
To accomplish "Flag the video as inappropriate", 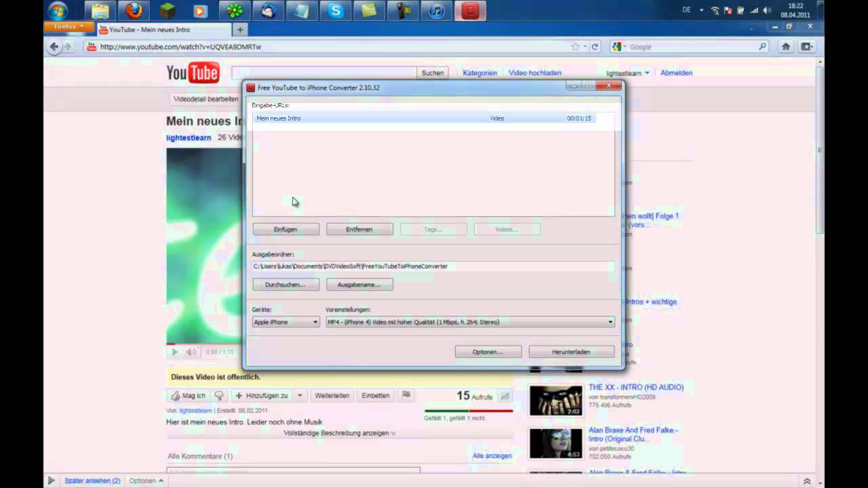I will (406, 395).
